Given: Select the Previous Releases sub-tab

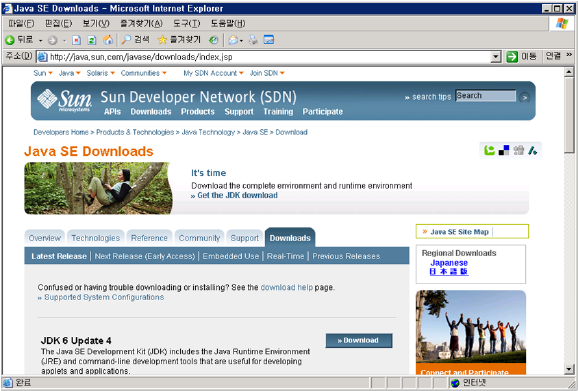Looking at the screenshot, I should (346, 256).
